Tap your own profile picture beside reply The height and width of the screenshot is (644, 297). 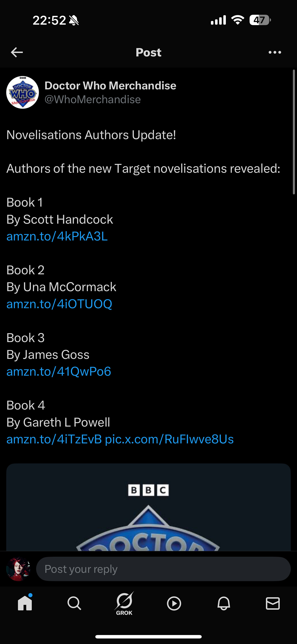[18, 569]
